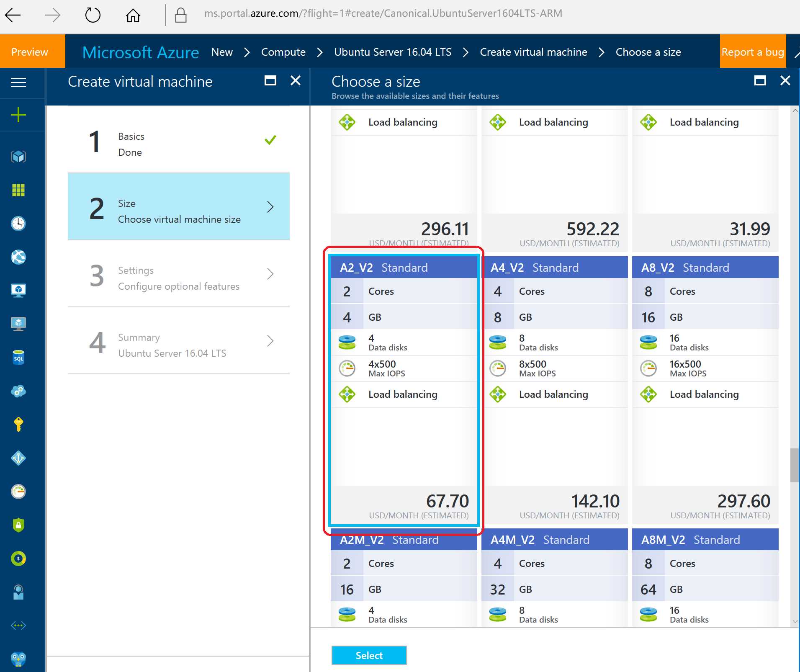800x672 pixels.
Task: Navigate to the Compute breadcrumb
Action: [x=283, y=52]
